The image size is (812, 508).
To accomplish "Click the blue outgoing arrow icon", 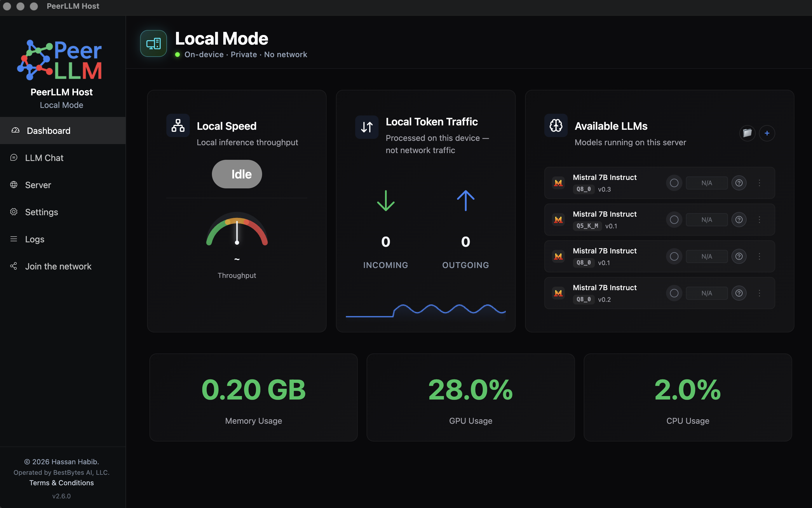I will 466,201.
